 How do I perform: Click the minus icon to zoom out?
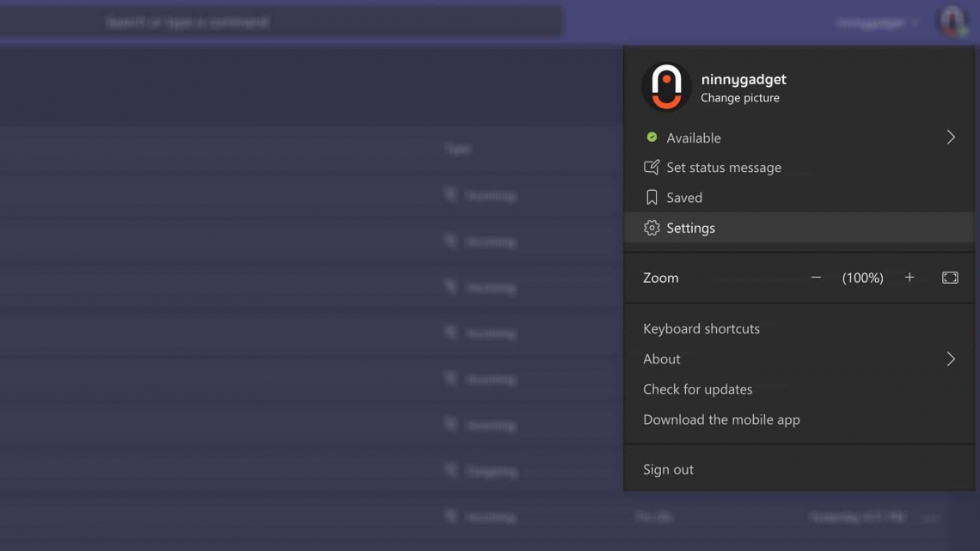pyautogui.click(x=815, y=277)
